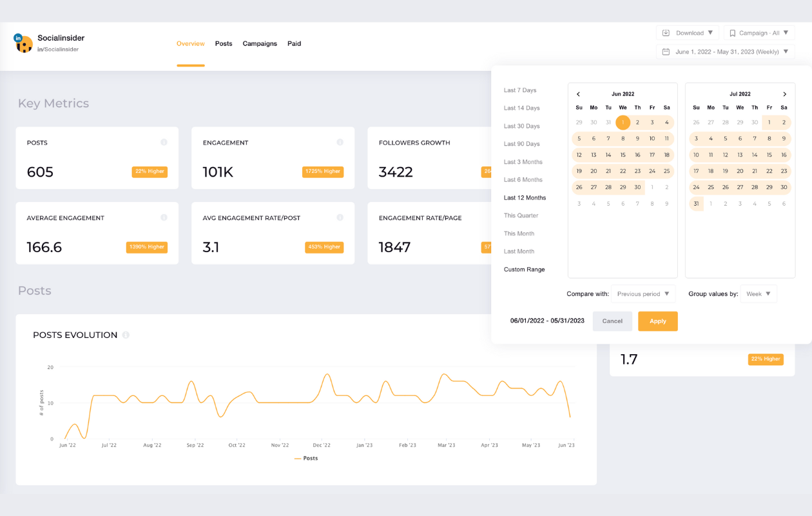Viewport: 812px width, 516px height.
Task: Click the Apply button
Action: click(658, 321)
